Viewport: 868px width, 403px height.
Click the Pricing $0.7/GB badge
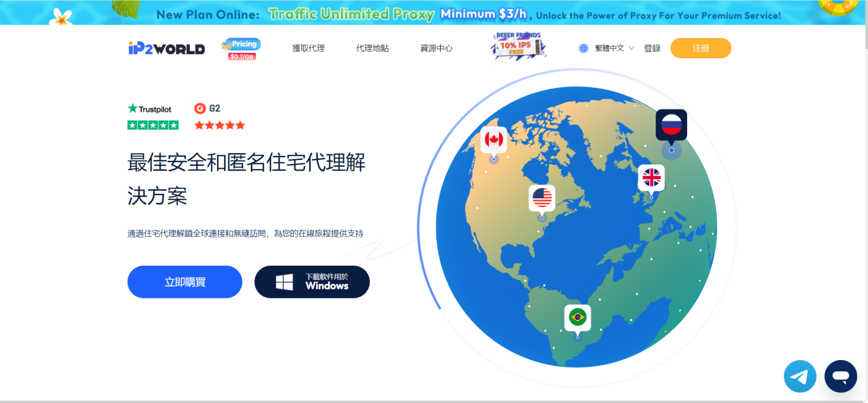point(241,48)
